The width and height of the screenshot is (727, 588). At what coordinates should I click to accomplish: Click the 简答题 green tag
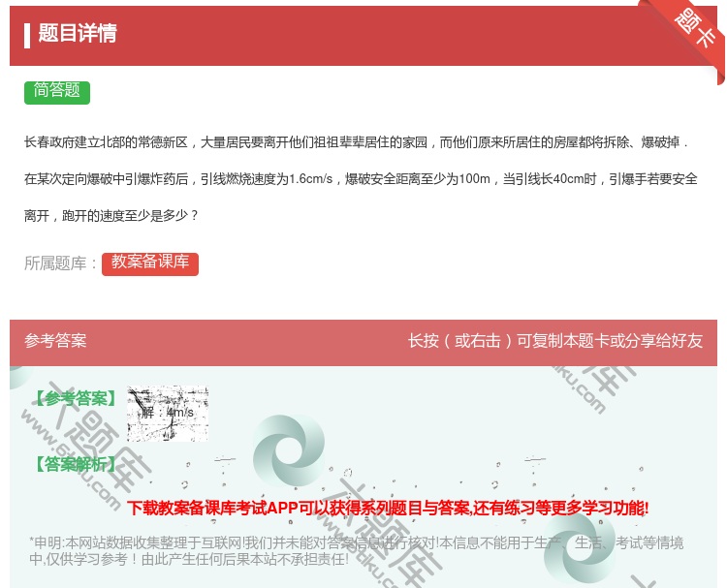[x=57, y=92]
